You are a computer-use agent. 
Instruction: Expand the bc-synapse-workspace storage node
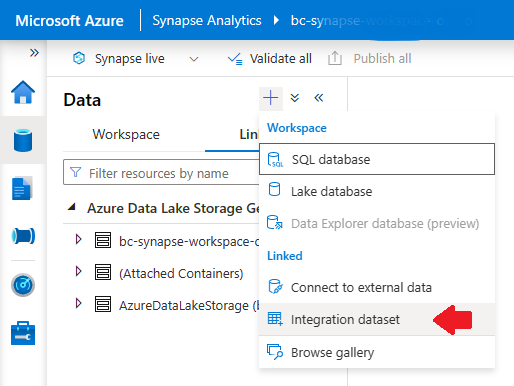pyautogui.click(x=79, y=240)
